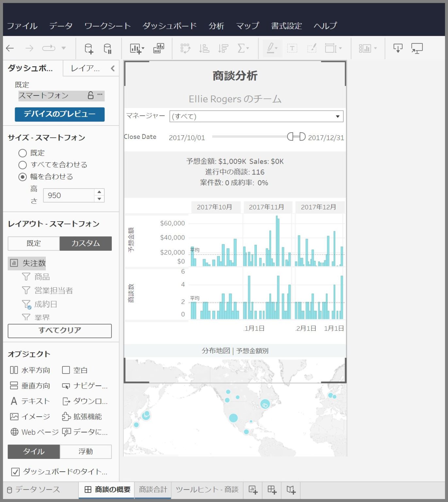Viewport: 448px width, 502px height.
Task: Switch to the 商談合計 sheet tab
Action: pos(153,490)
